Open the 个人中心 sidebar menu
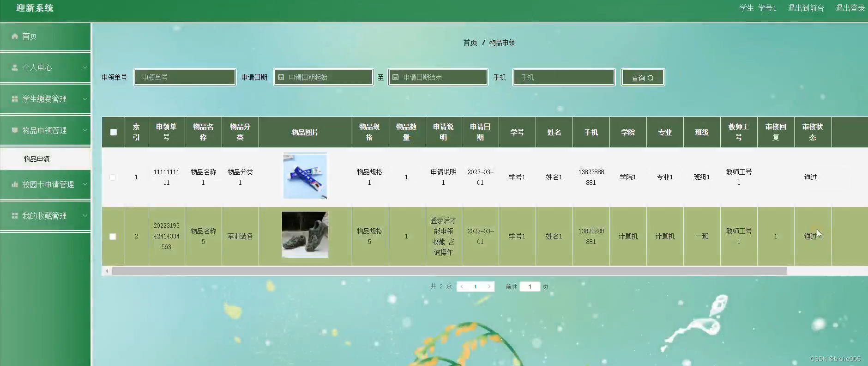Image resolution: width=868 pixels, height=366 pixels. click(45, 67)
